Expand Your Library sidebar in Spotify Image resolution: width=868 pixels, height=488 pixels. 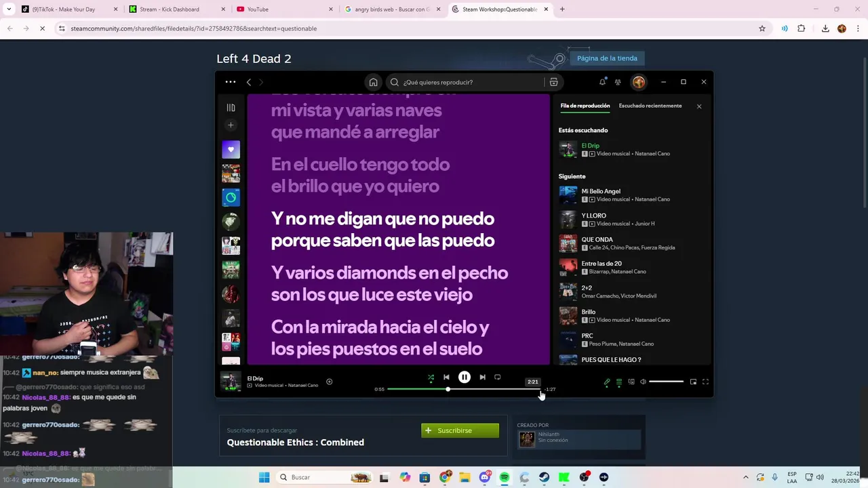(231, 108)
